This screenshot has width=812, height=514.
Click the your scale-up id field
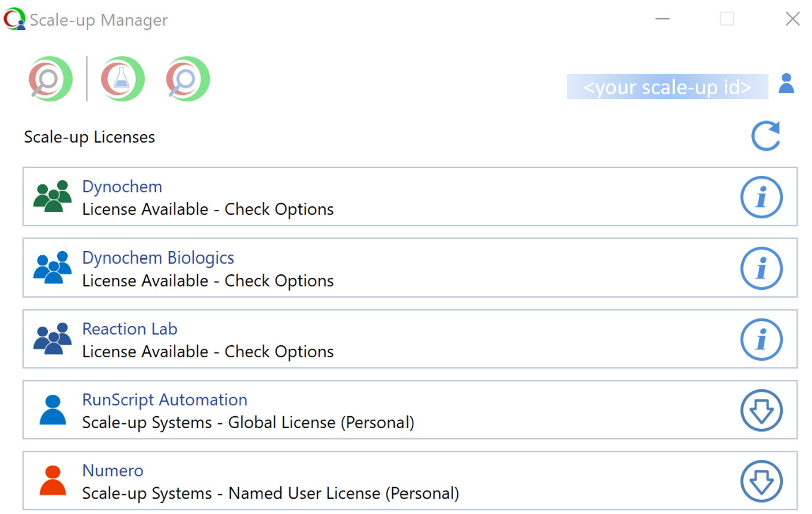(x=667, y=87)
